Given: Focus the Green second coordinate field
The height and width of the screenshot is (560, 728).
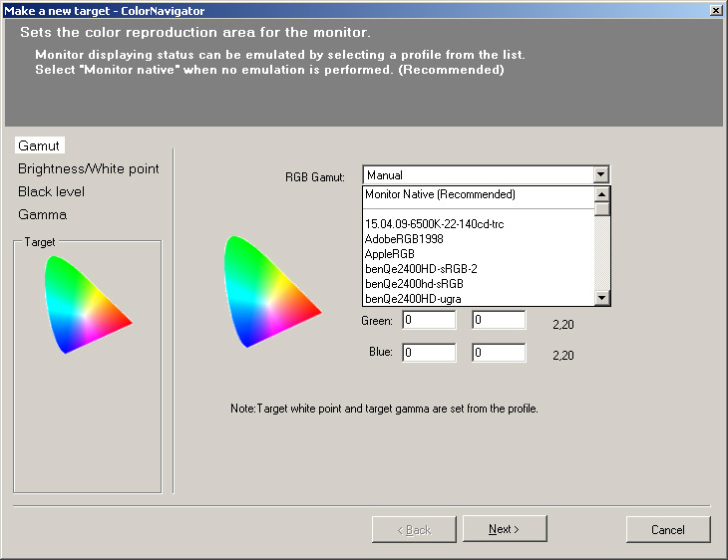Looking at the screenshot, I should [499, 320].
